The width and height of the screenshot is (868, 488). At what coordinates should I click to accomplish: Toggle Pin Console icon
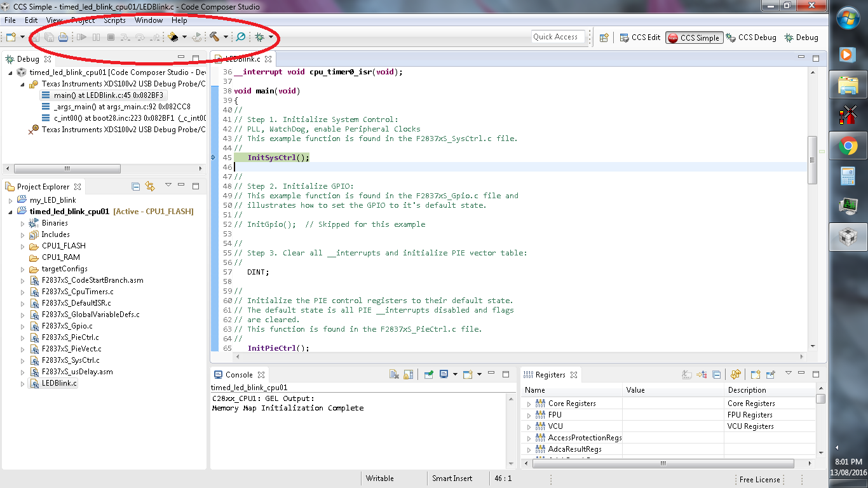[429, 374]
